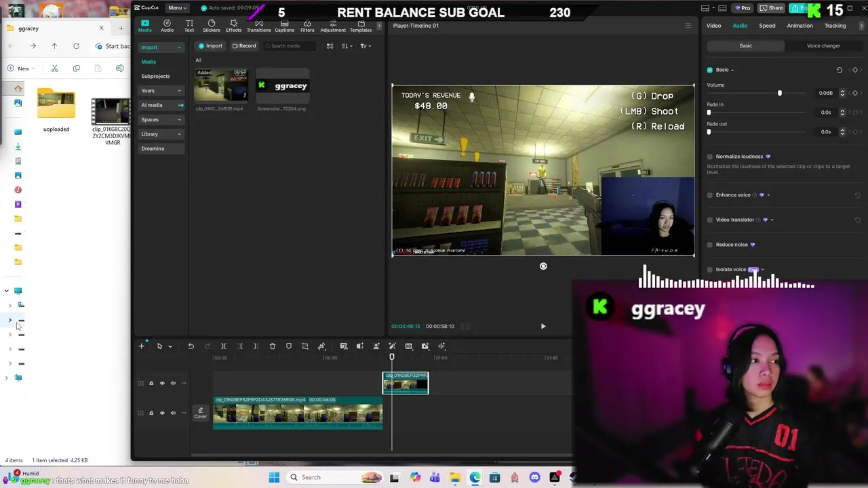Click the Crop icon in timeline toolbar

[x=305, y=346]
